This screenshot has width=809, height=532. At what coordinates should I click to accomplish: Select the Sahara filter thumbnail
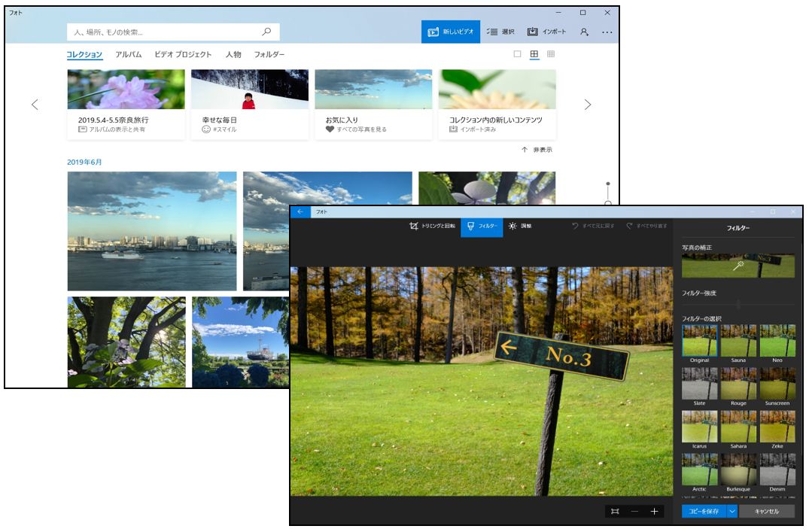738,426
